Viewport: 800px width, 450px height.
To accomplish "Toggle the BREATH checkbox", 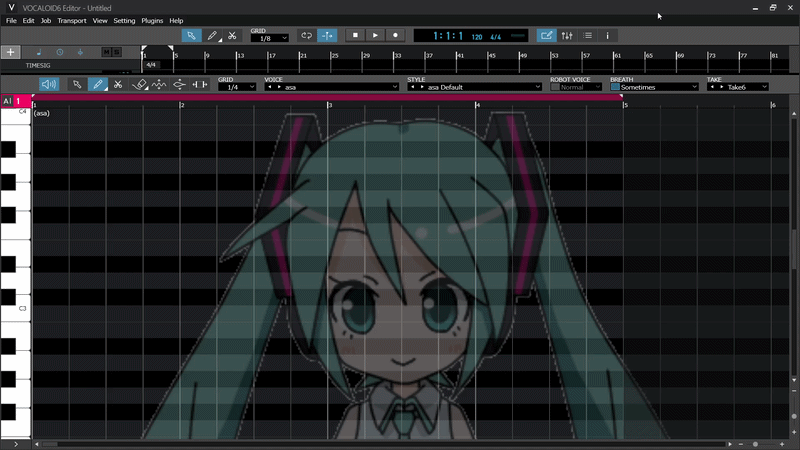I will tap(615, 87).
